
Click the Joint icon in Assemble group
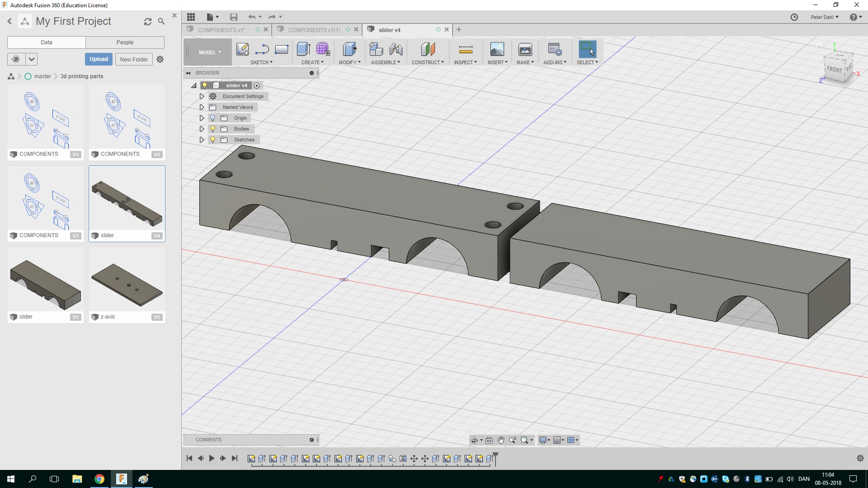[396, 49]
